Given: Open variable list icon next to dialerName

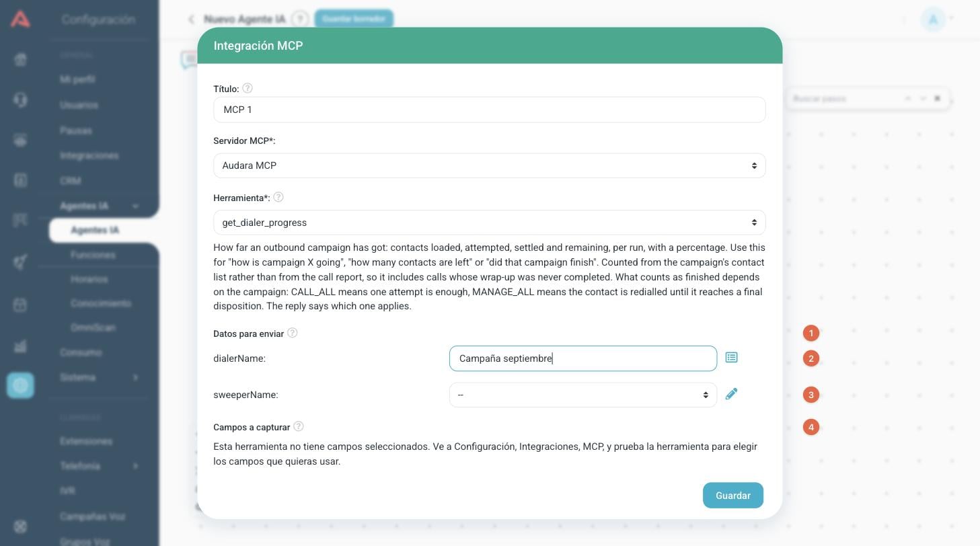Looking at the screenshot, I should pos(731,358).
